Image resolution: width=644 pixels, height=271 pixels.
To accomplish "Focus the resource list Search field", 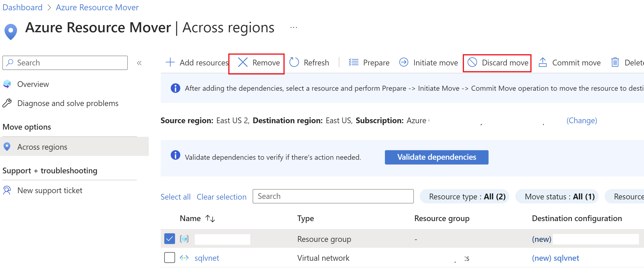I will click(x=333, y=196).
